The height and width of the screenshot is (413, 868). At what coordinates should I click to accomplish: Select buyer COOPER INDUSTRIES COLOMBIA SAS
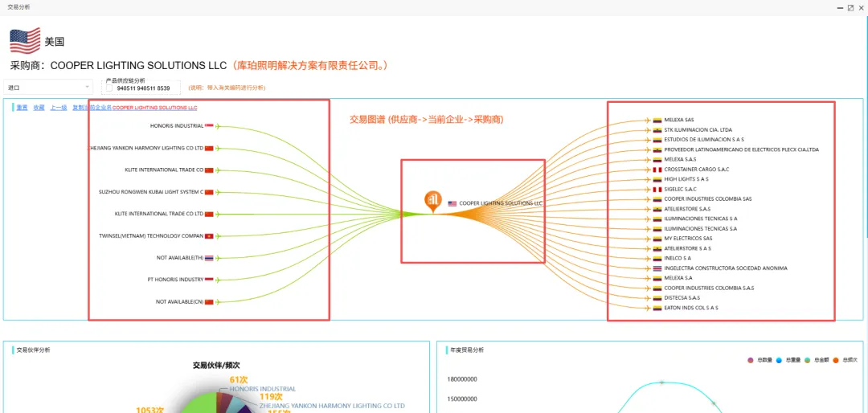(x=708, y=198)
